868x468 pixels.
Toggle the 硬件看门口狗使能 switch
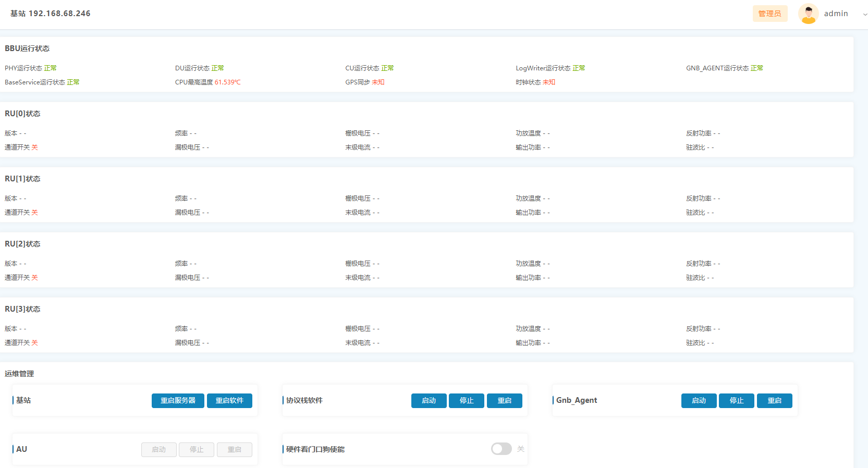click(x=502, y=449)
